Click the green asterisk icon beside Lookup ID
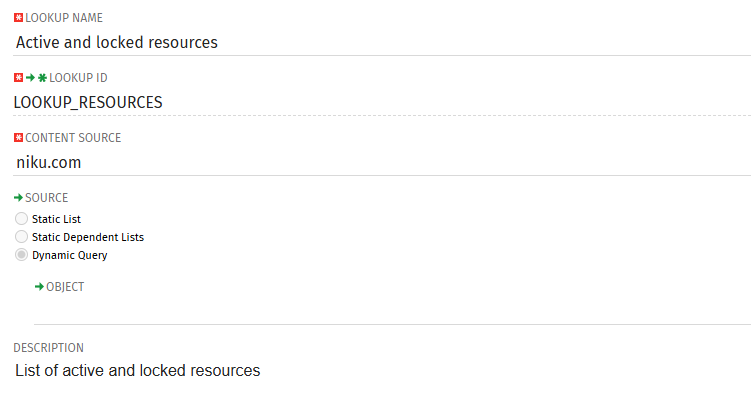Image resolution: width=751 pixels, height=404 pixels. pyautogui.click(x=42, y=78)
